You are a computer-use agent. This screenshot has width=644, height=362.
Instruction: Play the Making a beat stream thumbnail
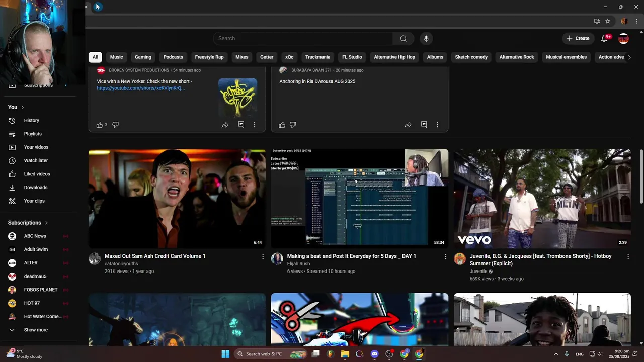pos(359,199)
